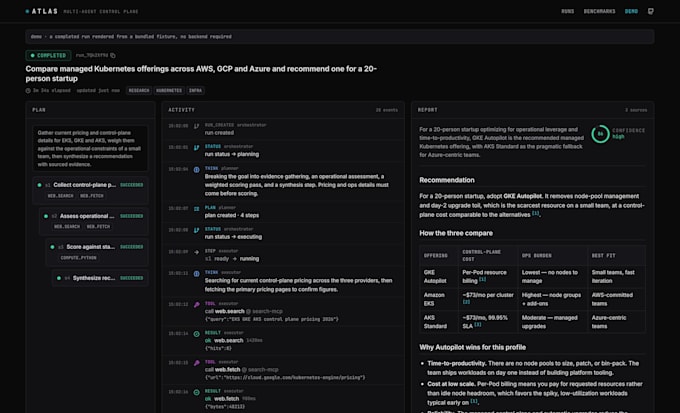Click the run title about managed Kubernetes offerings
The image size is (680, 413).
point(201,74)
